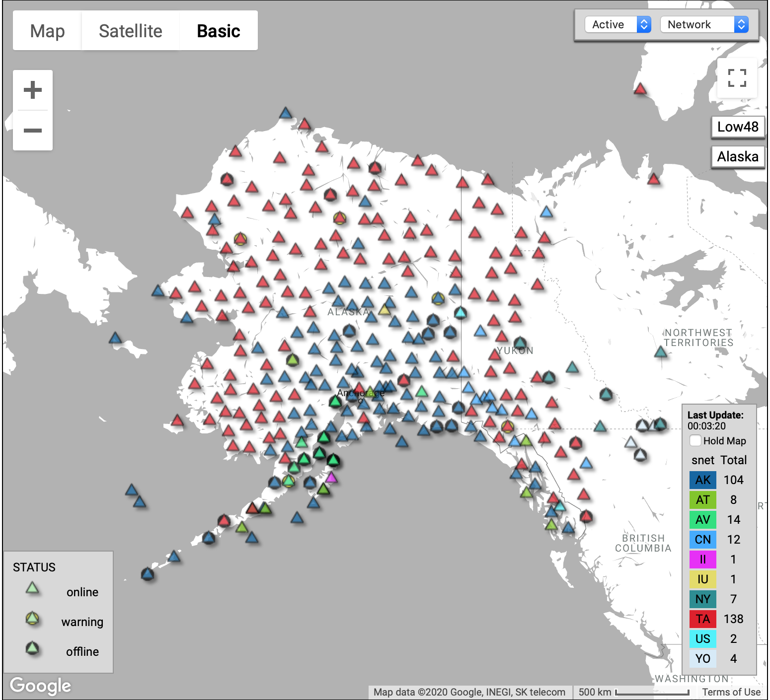The image size is (770, 700).
Task: Click the offline status legend triangle
Action: point(32,648)
